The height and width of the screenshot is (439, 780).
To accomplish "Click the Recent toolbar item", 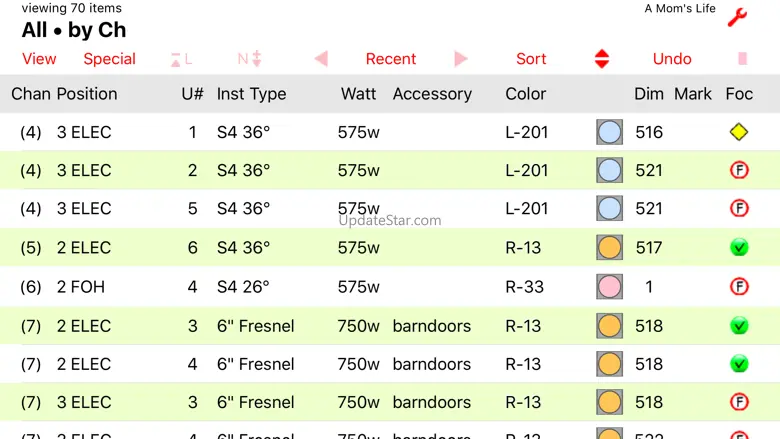I will [390, 59].
